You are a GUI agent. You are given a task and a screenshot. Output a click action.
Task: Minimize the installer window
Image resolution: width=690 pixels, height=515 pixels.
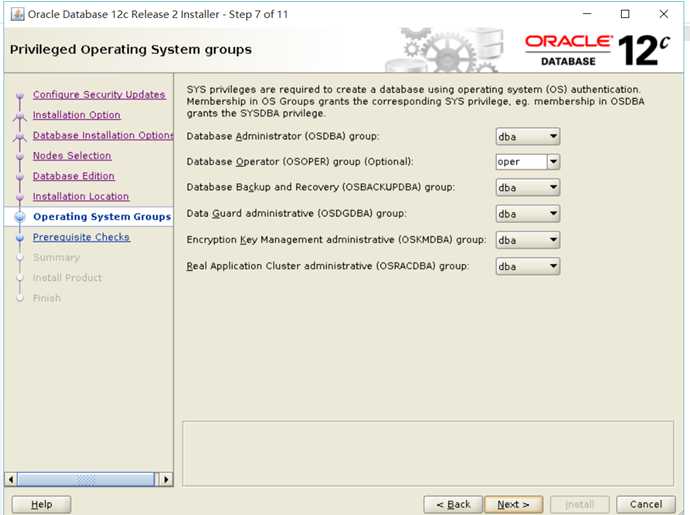(x=587, y=14)
